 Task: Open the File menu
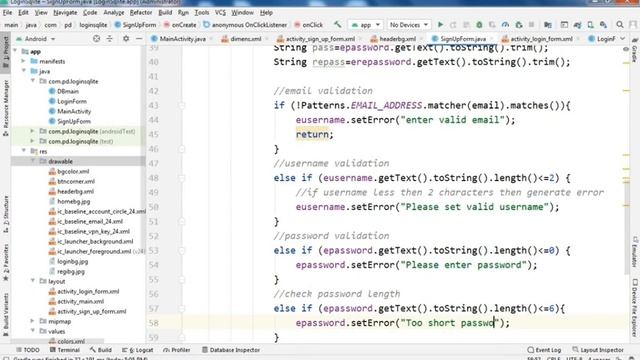pyautogui.click(x=7, y=13)
